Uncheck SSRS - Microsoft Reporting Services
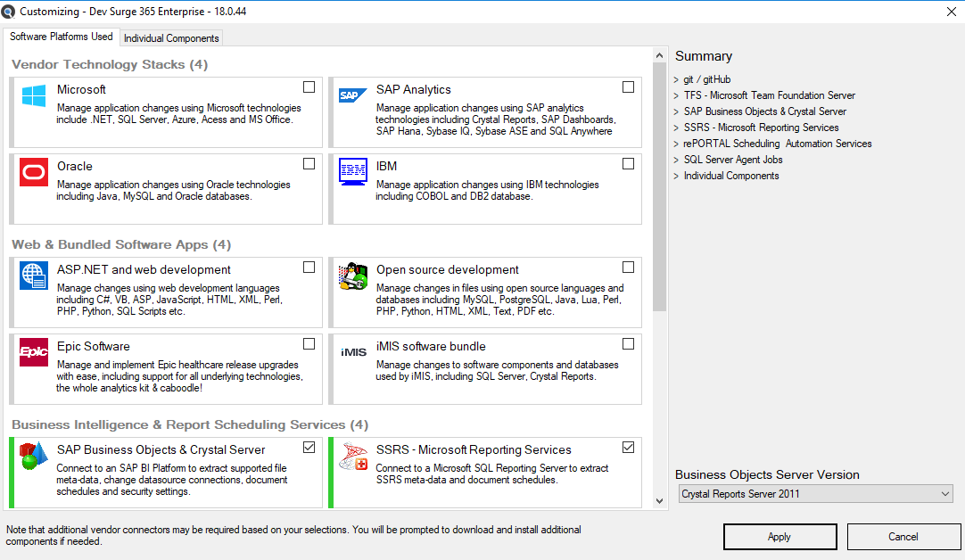The width and height of the screenshot is (965, 560). 628,448
